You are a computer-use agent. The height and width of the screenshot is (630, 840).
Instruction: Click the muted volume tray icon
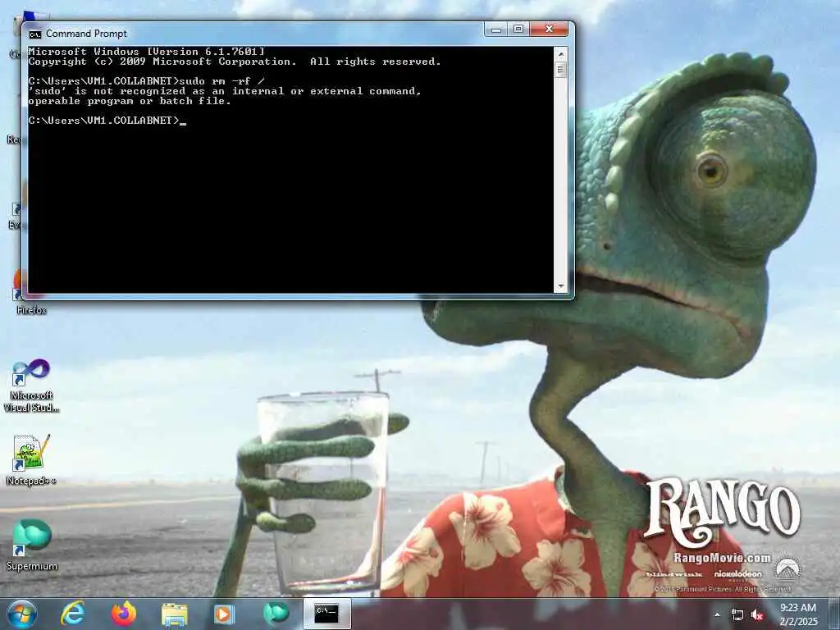tap(757, 615)
